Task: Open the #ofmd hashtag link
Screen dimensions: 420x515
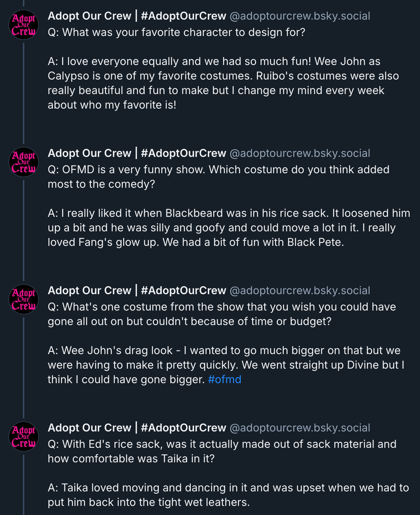Action: (224, 380)
